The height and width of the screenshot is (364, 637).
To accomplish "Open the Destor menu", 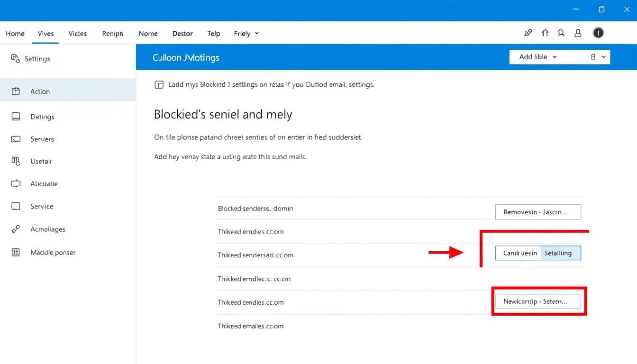I will click(x=182, y=34).
